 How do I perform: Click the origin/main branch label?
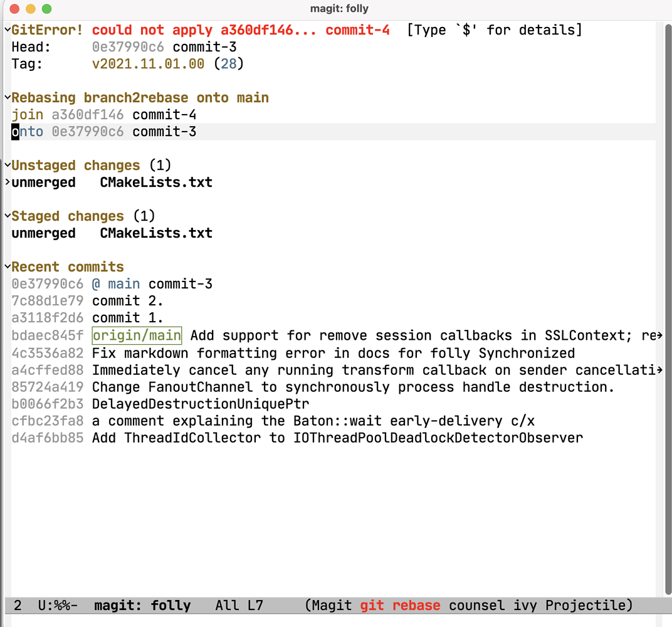point(137,335)
